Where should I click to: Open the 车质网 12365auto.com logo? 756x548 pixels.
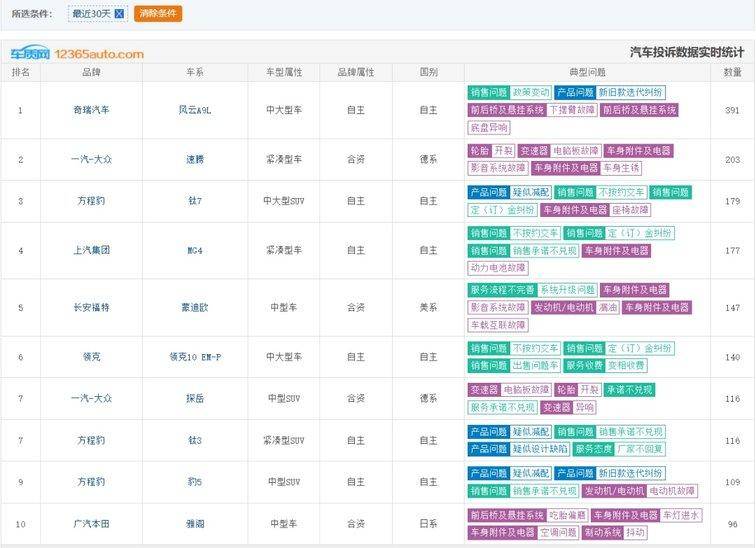point(77,54)
